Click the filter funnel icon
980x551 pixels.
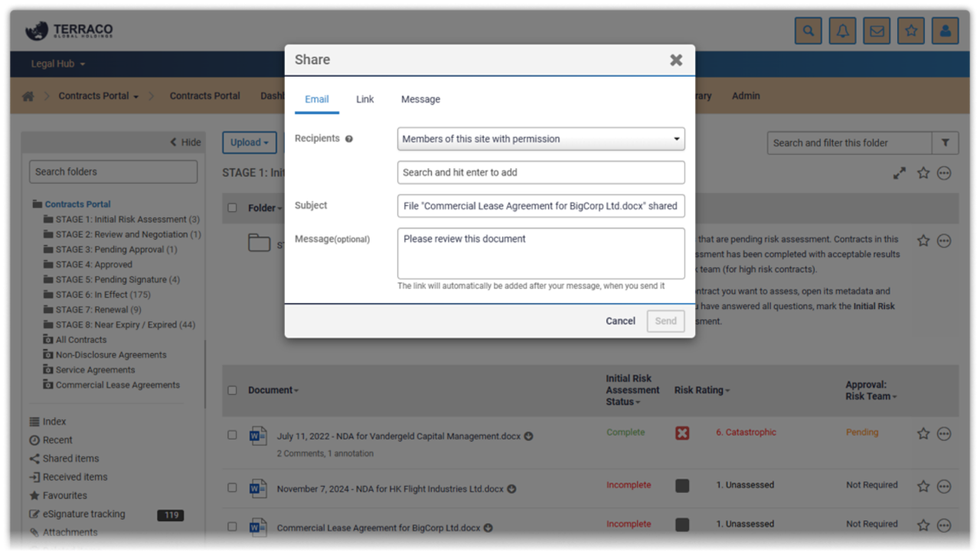click(946, 143)
